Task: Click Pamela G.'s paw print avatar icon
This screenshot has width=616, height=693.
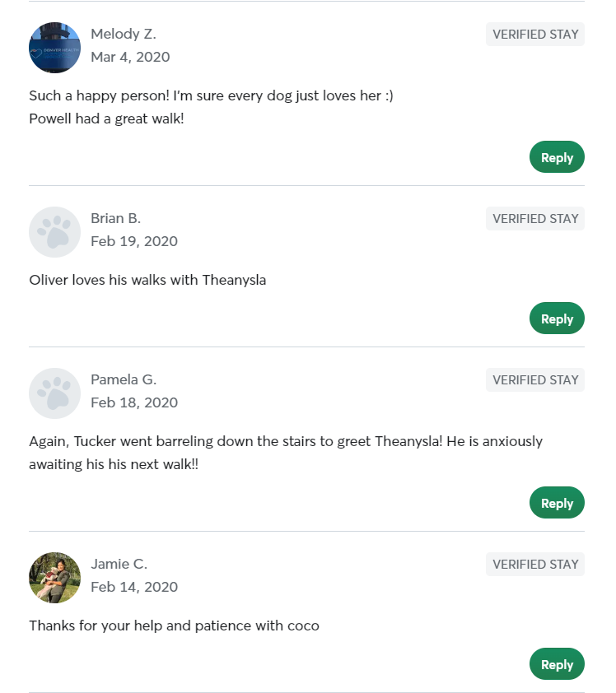Action: 54,393
